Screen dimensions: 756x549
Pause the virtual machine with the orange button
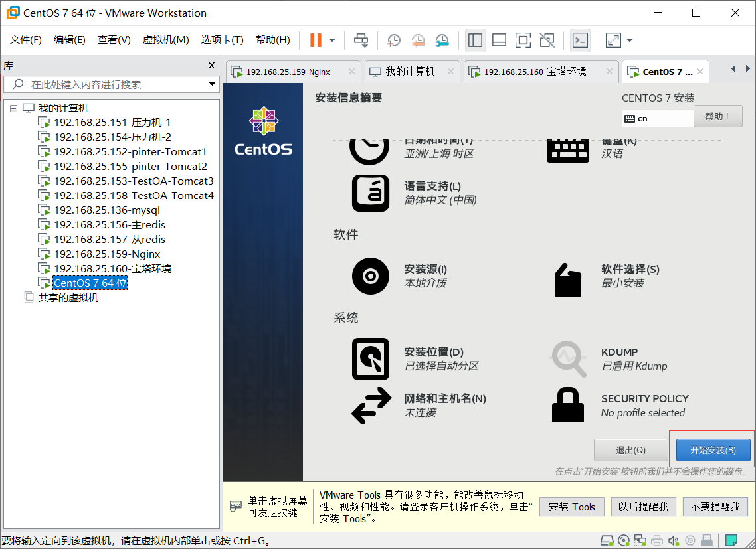316,40
